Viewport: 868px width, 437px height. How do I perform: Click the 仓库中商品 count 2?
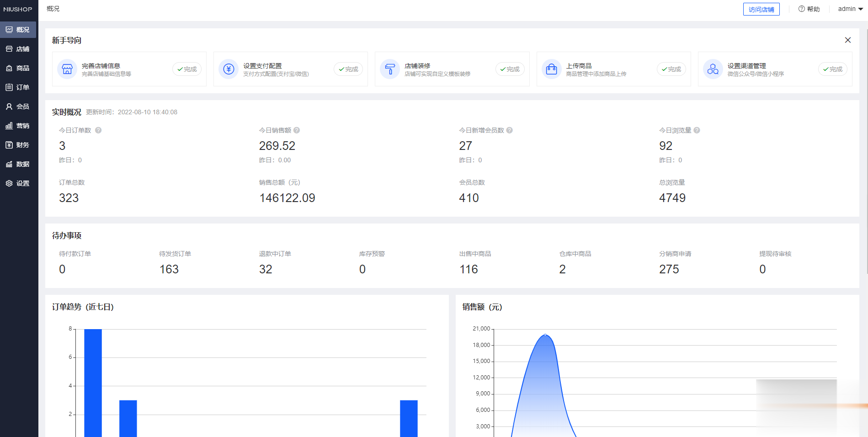(562, 269)
